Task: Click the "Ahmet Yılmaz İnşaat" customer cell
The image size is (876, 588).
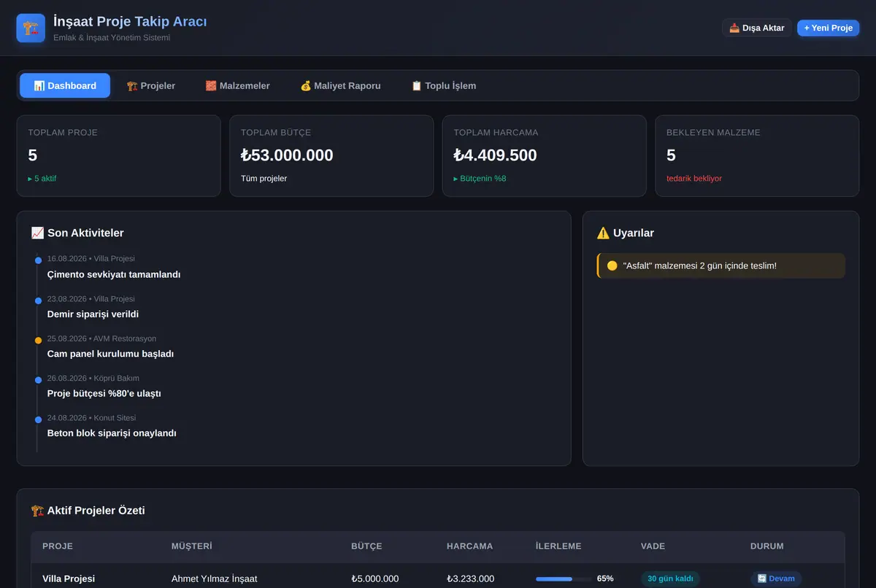Action: (x=214, y=579)
